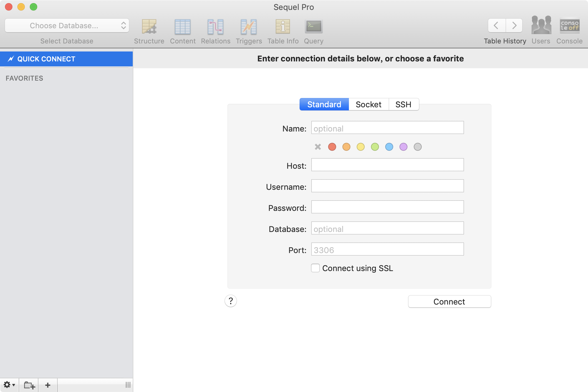The image size is (588, 392).
Task: Switch to the SSH tab
Action: pyautogui.click(x=403, y=104)
